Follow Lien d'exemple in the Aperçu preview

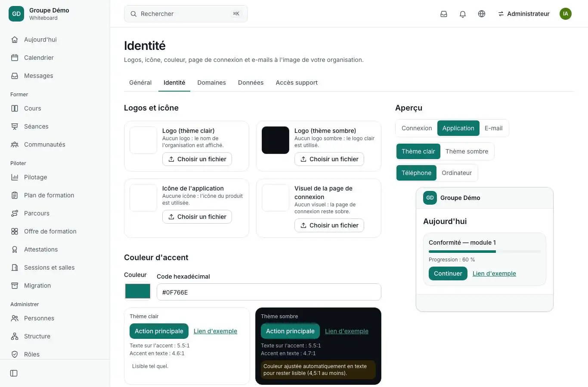point(494,273)
